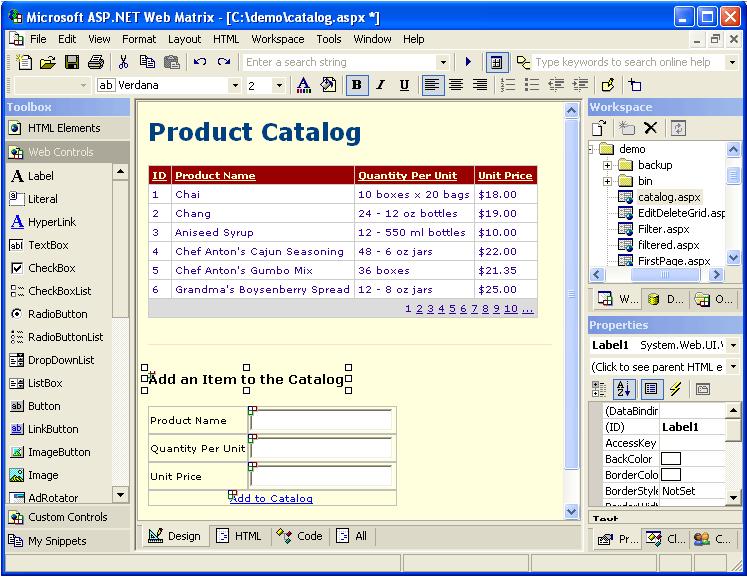
Task: Click the Open File folder icon
Action: (x=48, y=62)
